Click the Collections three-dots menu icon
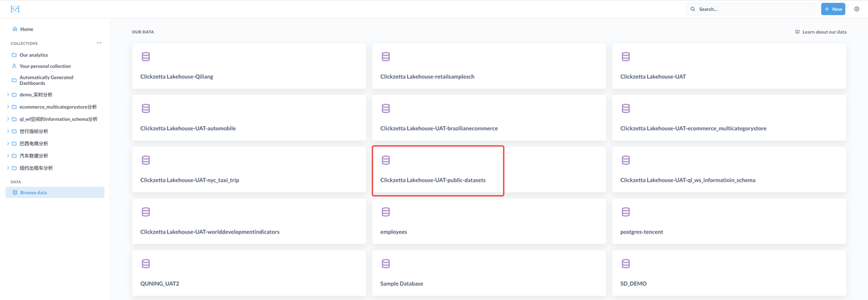Viewport: 868px width, 300px height. (x=99, y=43)
